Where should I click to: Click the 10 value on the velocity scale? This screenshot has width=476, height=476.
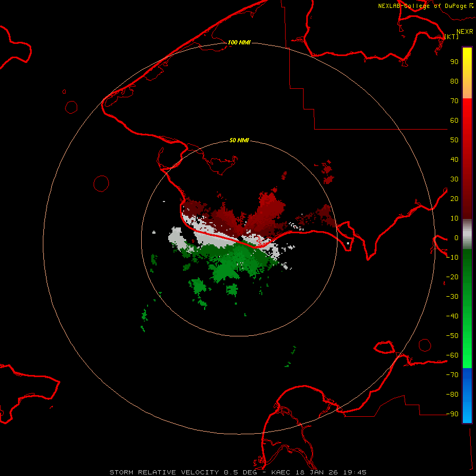tap(454, 218)
